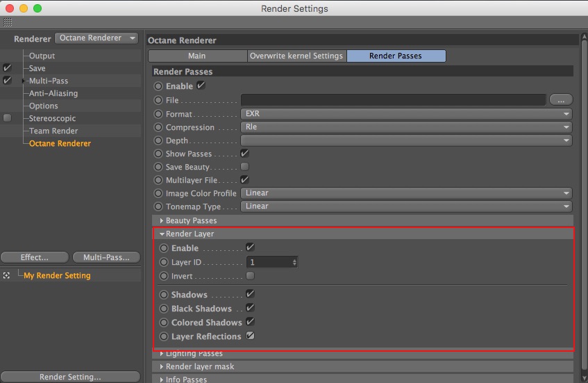The width and height of the screenshot is (588, 383).
Task: Select the My Render Setting entry
Action: tap(57, 275)
